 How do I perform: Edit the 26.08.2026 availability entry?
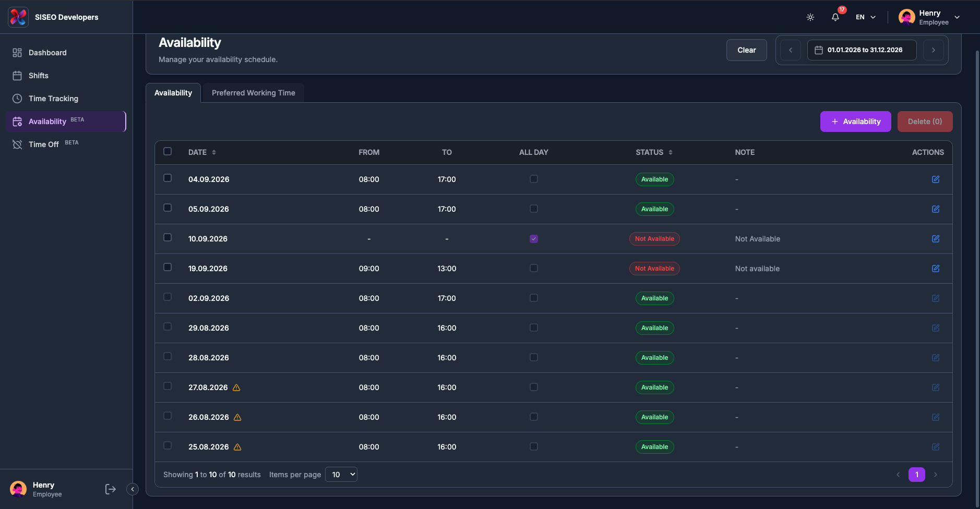click(x=936, y=417)
